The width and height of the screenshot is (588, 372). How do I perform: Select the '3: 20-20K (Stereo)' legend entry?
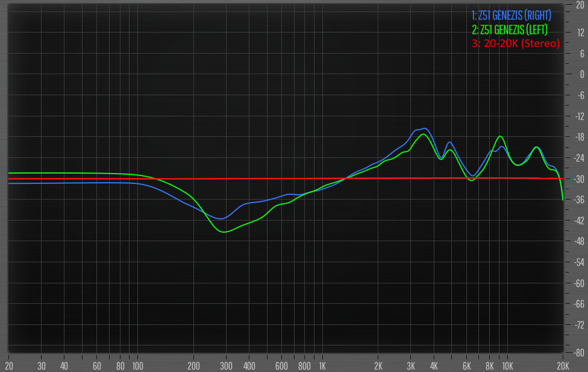[516, 43]
